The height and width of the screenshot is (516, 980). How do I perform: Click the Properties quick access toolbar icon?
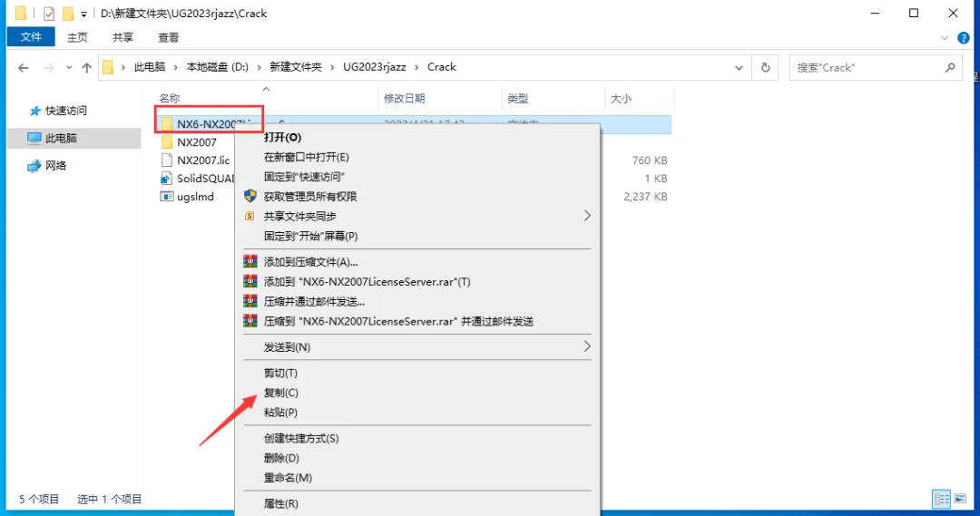pos(49,13)
